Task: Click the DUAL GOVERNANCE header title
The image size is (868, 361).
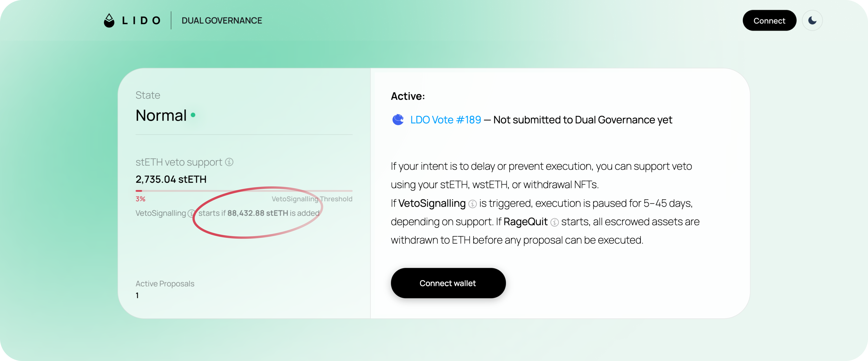Action: [x=222, y=21]
